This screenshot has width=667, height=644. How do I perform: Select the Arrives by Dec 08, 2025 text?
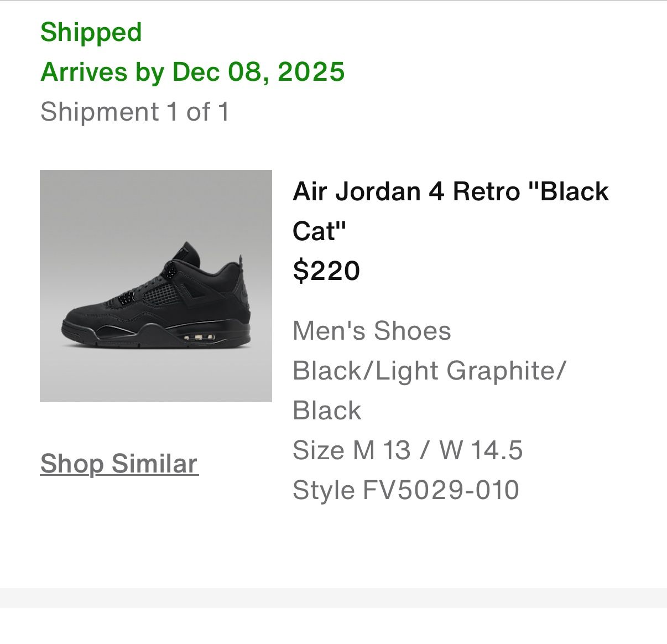[x=194, y=71]
